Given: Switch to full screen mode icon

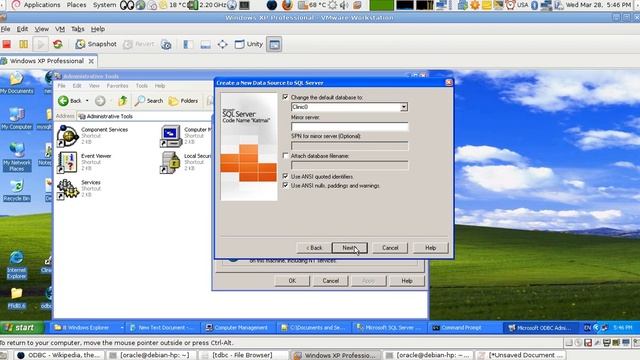Looking at the screenshot, I should 222,44.
